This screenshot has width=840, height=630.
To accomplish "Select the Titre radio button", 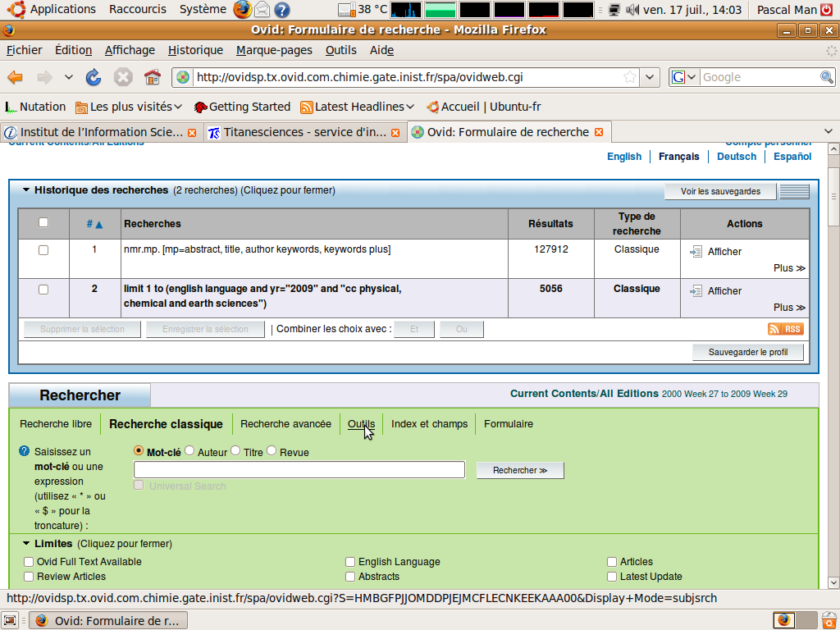I will pyautogui.click(x=235, y=450).
